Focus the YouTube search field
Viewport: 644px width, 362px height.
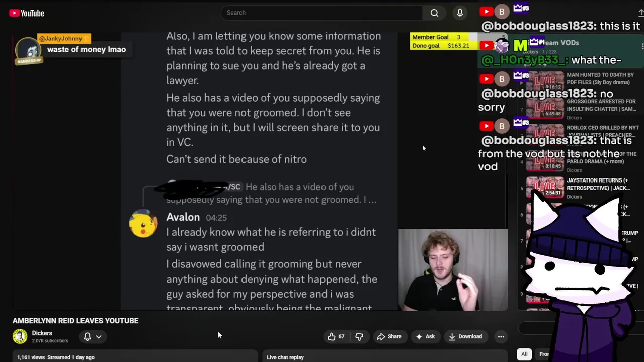[322, 13]
